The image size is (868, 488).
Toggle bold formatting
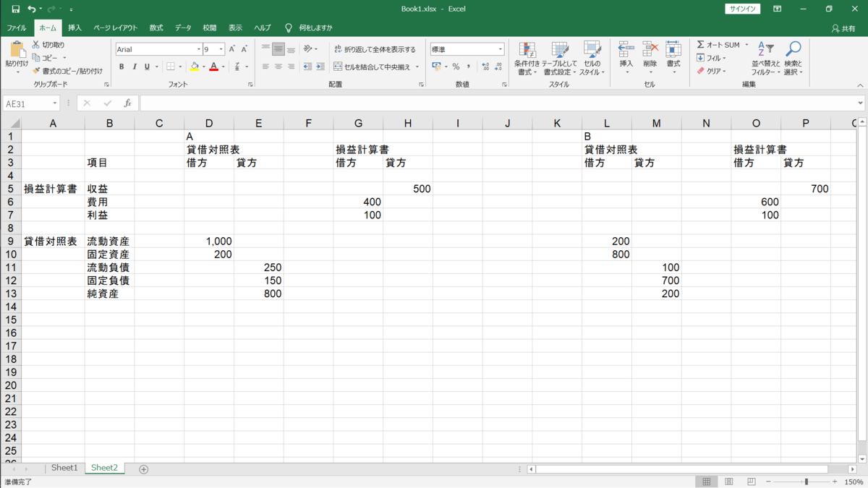(122, 66)
